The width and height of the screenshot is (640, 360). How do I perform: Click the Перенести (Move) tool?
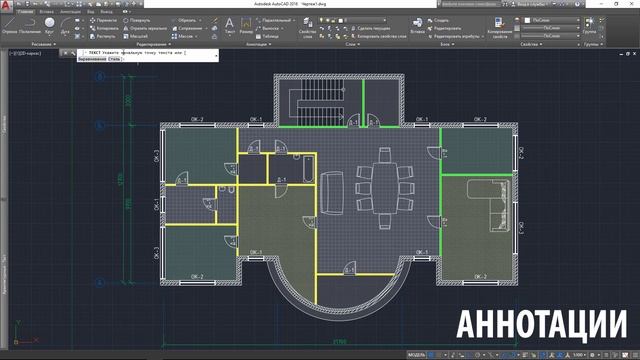[x=103, y=20]
